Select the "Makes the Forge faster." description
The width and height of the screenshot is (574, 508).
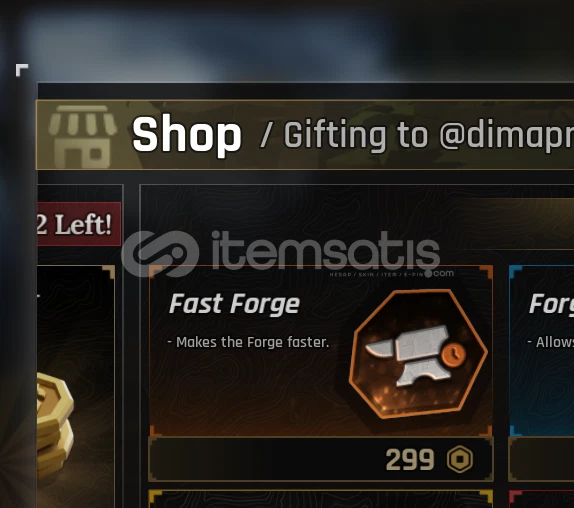pos(248,342)
